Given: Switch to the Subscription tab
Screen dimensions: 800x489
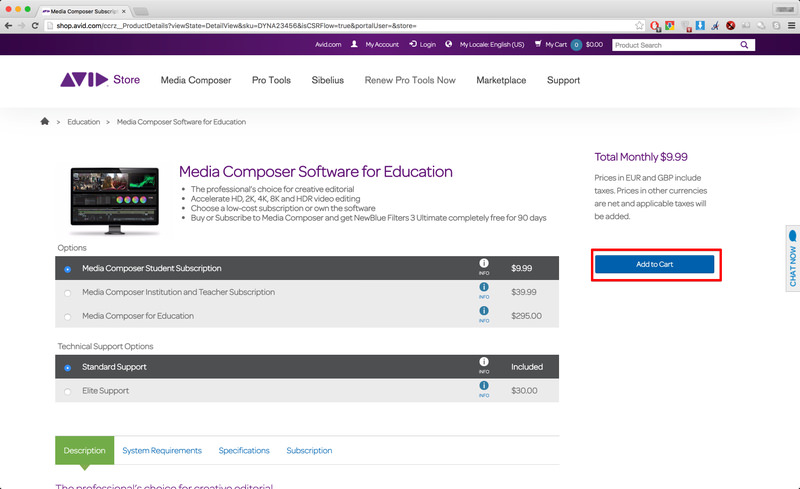Looking at the screenshot, I should [309, 450].
